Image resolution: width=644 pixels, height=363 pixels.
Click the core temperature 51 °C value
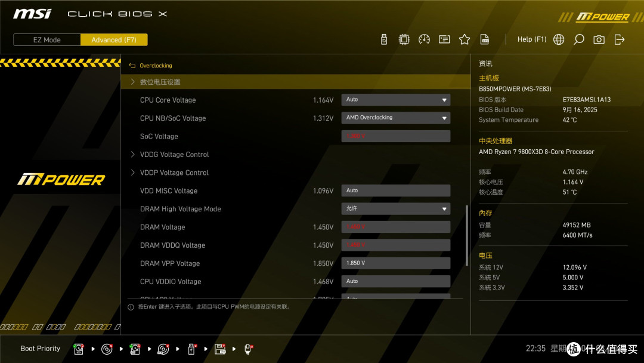point(569,192)
